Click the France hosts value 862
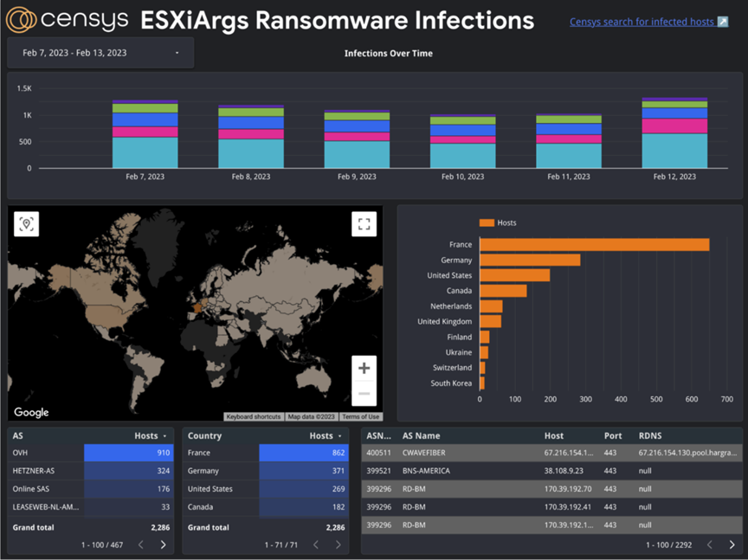 339,453
